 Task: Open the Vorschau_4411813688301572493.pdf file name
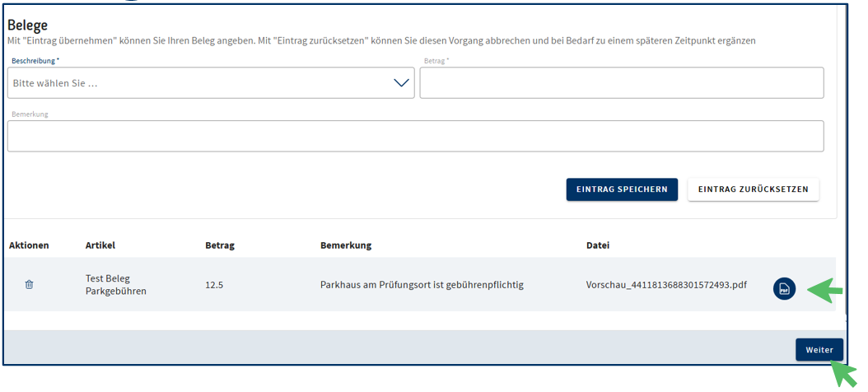click(x=666, y=285)
